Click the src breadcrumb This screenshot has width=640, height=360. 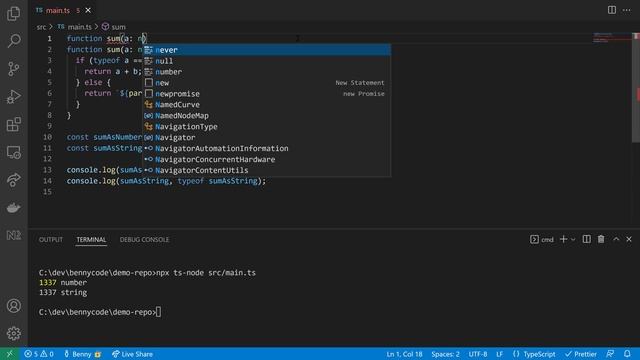tap(41, 27)
